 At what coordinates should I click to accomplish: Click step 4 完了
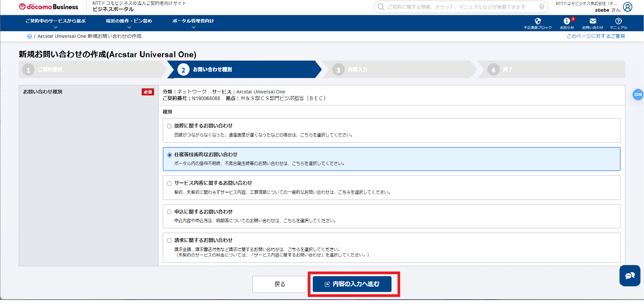pos(551,70)
